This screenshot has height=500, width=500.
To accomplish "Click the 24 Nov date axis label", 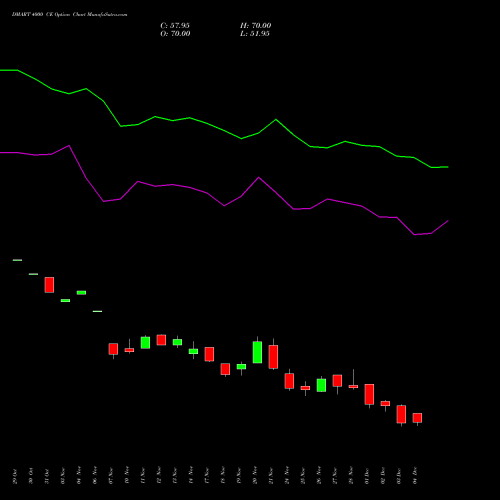I will pos(287,476).
